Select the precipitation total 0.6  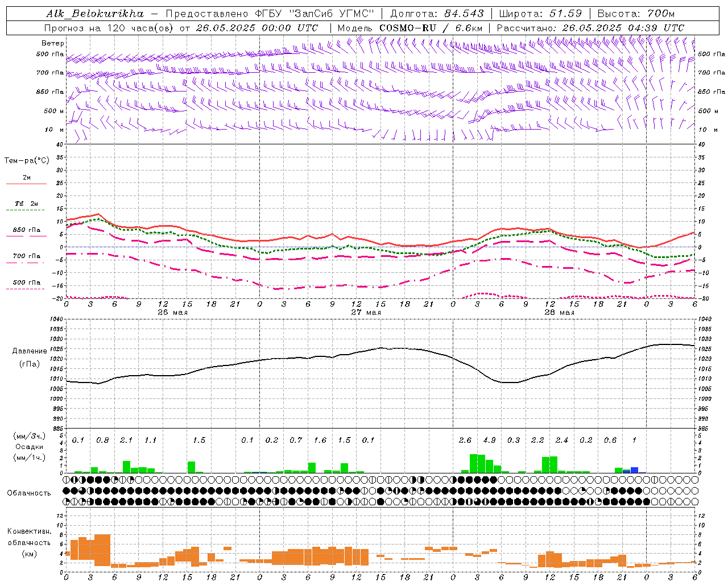coord(610,440)
